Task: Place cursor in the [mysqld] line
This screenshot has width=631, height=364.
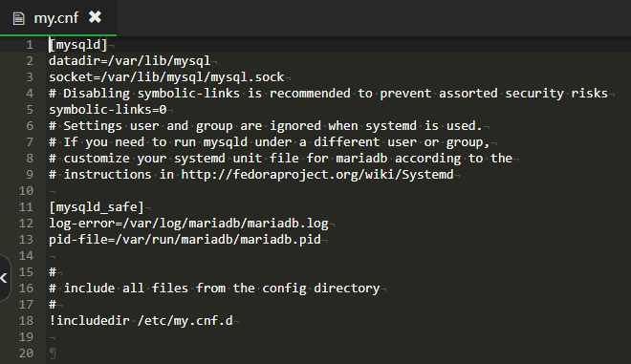Action: point(78,45)
